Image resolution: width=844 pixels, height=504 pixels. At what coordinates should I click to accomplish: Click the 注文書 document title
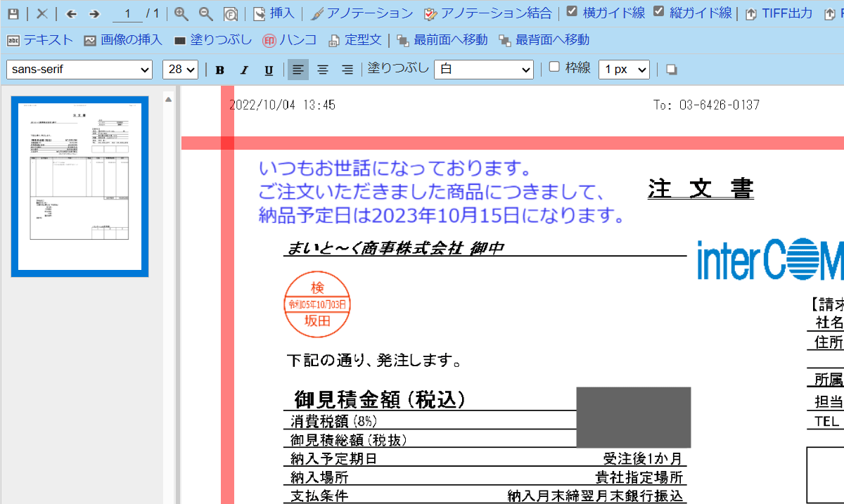[x=701, y=189]
